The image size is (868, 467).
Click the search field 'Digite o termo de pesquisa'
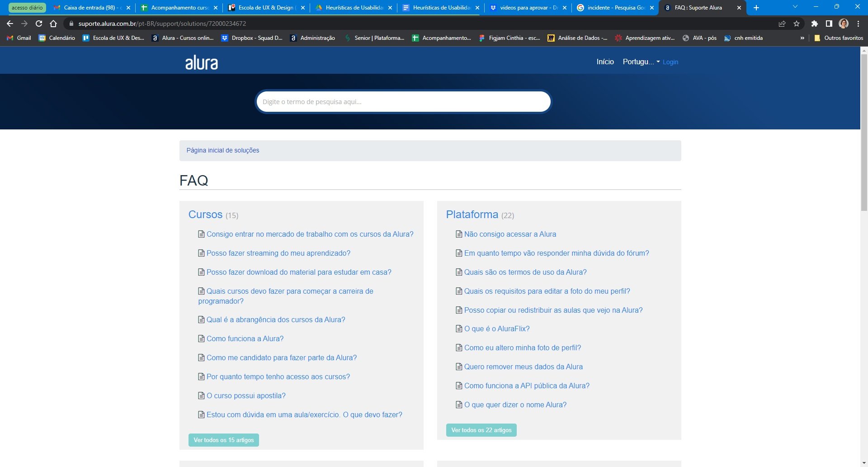pyautogui.click(x=403, y=101)
